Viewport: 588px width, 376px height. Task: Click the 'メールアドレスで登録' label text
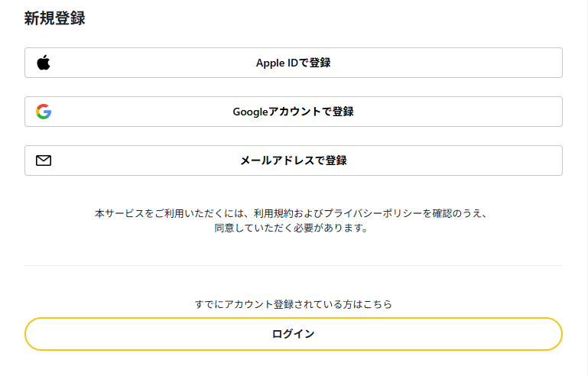[x=293, y=160]
